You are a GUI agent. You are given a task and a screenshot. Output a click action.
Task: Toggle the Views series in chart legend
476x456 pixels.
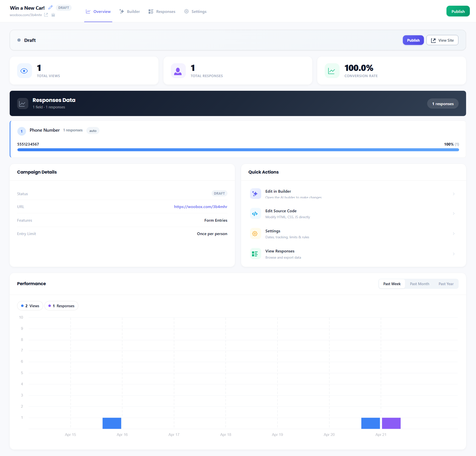click(30, 306)
